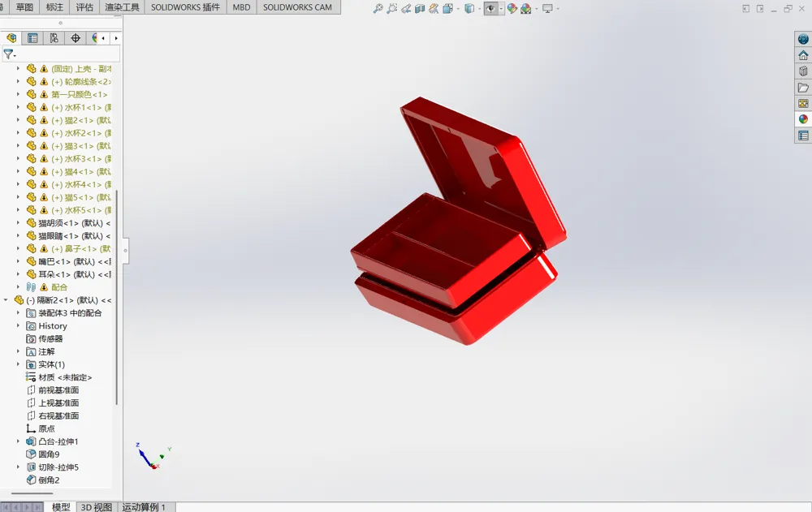Viewport: 812px width, 512px height.
Task: Switch to the MBD ribbon tab
Action: pyautogui.click(x=241, y=7)
